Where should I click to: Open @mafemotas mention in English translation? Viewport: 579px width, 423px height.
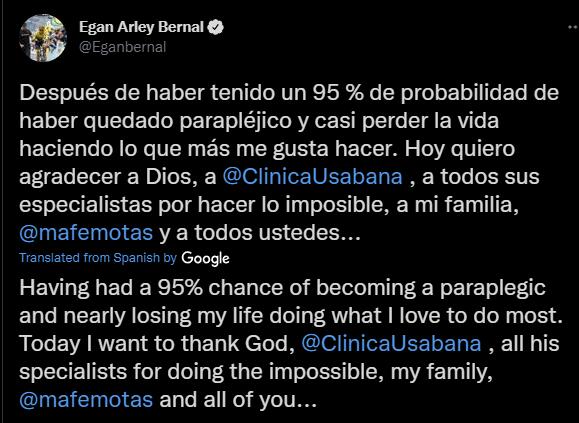(86, 400)
